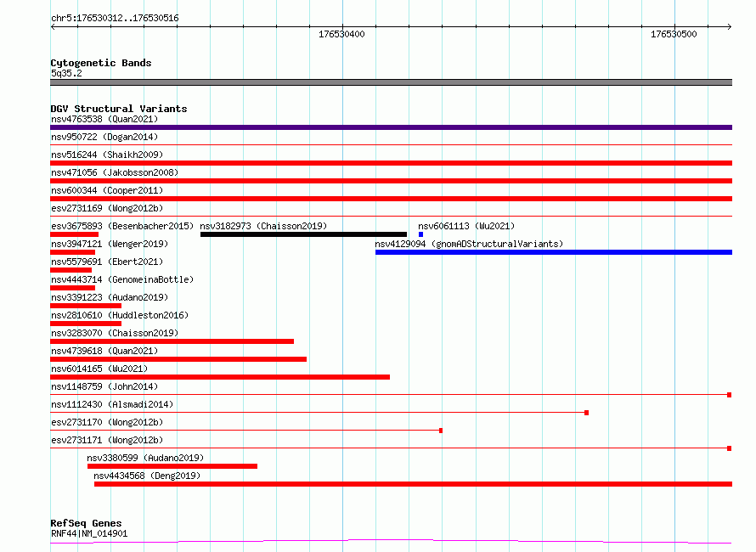756x552 pixels.
Task: Open the nsv471056 (Jakobsson2008) variant label
Action: [x=115, y=172]
